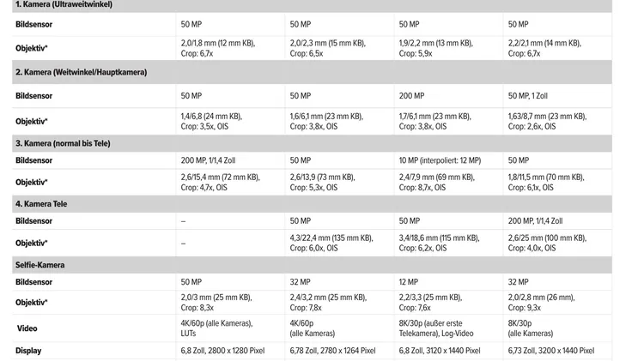Click the 8K/30p (außer erste Telekamera) video cell
Viewport: 644px width, 361px height.
[x=448, y=328]
